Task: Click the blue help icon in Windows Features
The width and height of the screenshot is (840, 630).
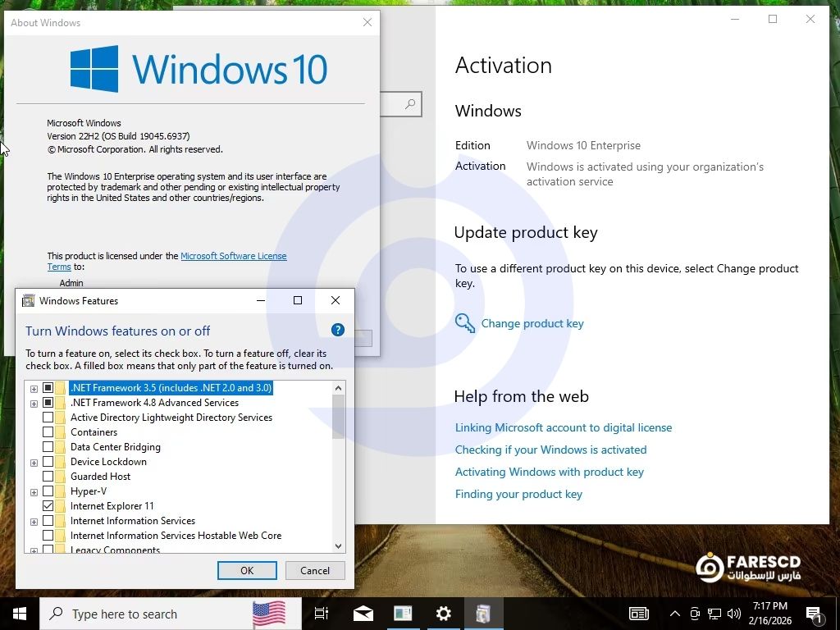Action: pos(337,330)
